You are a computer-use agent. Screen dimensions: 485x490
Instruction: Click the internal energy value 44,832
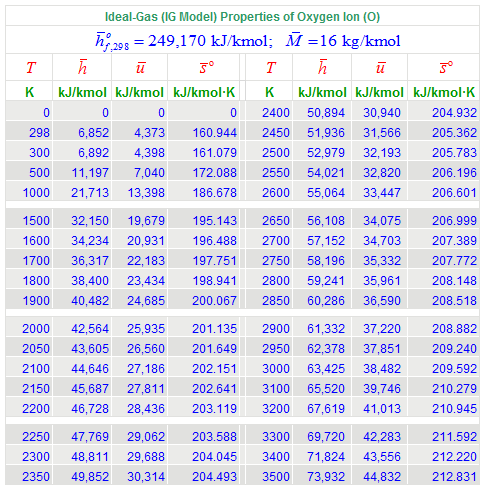382,477
